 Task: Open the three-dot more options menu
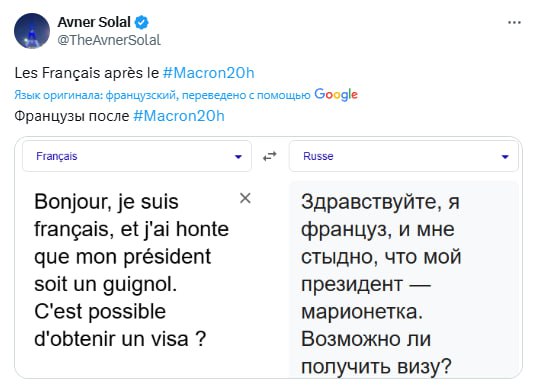click(514, 23)
